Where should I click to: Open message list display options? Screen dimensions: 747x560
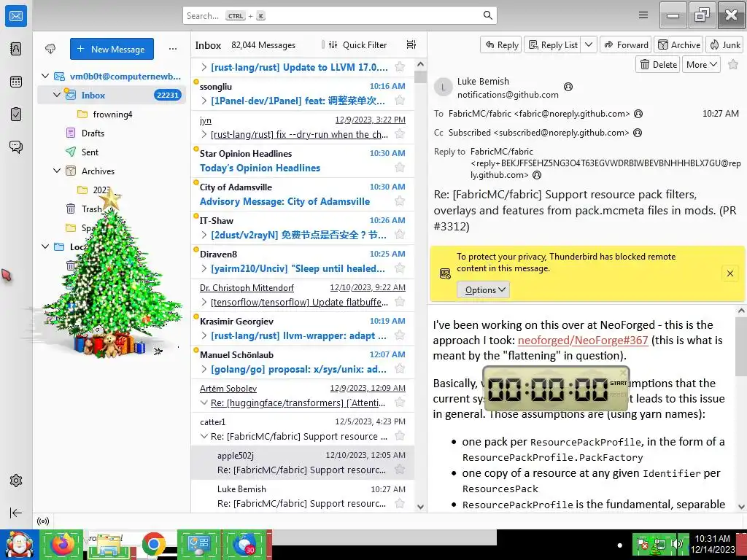click(x=411, y=44)
